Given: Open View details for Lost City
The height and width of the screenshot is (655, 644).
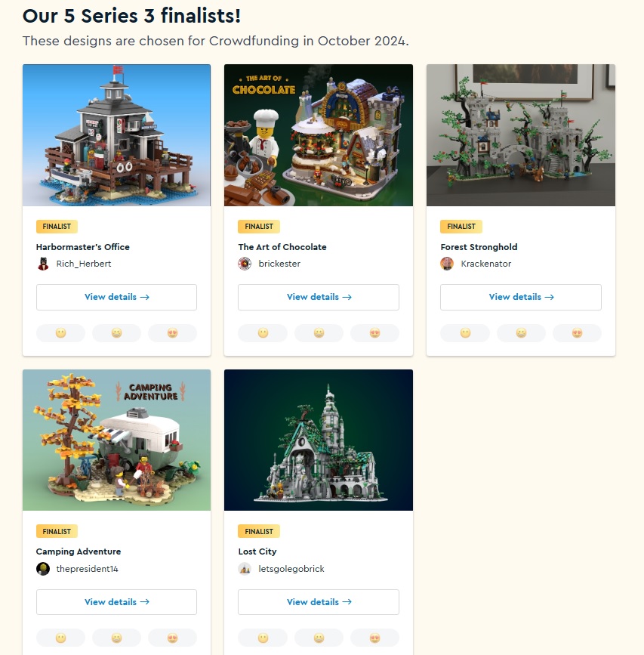Looking at the screenshot, I should (x=319, y=602).
